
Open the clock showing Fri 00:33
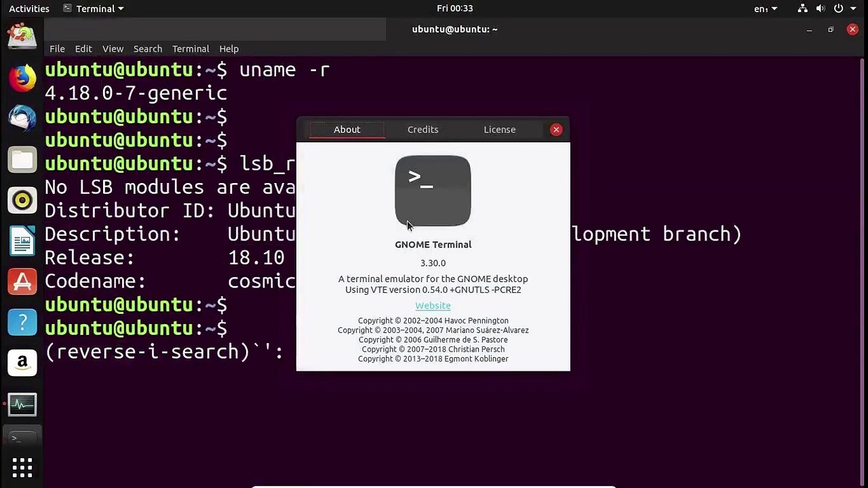454,9
